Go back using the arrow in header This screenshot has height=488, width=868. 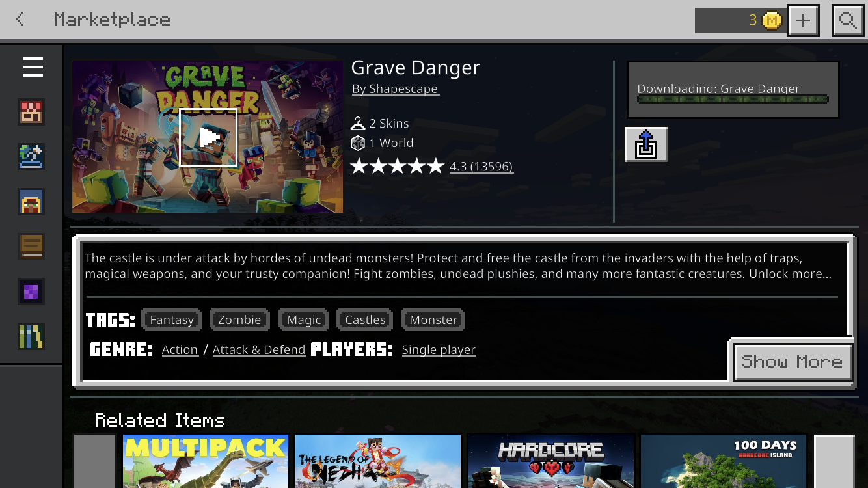click(x=20, y=20)
